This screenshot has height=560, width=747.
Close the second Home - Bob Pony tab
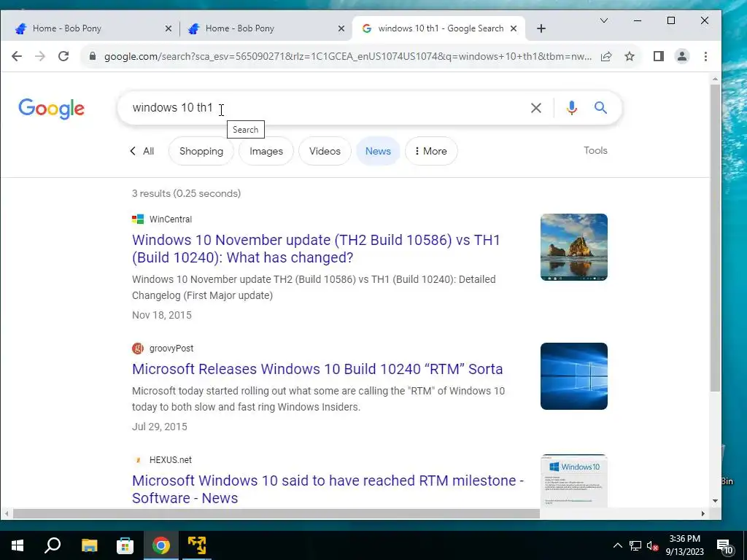pyautogui.click(x=341, y=28)
